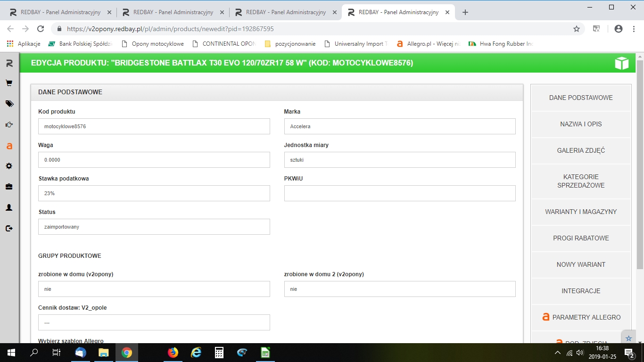
Task: Expand the Jednostka miary dropdown
Action: click(x=399, y=160)
